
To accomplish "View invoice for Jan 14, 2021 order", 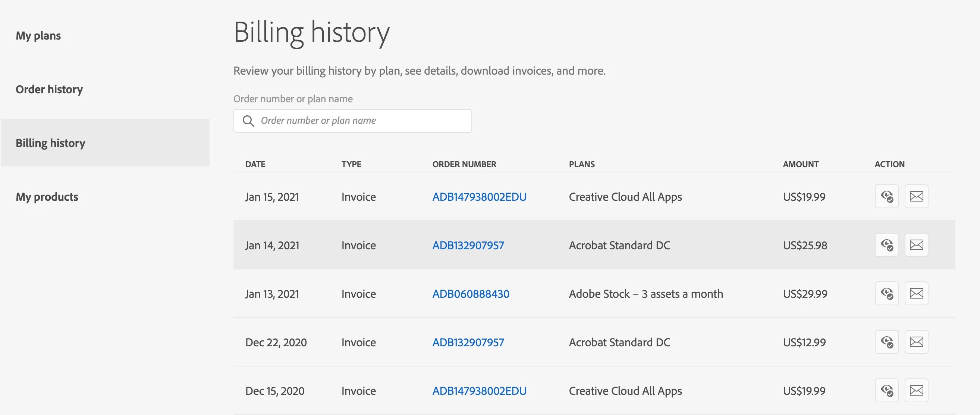I will 886,245.
